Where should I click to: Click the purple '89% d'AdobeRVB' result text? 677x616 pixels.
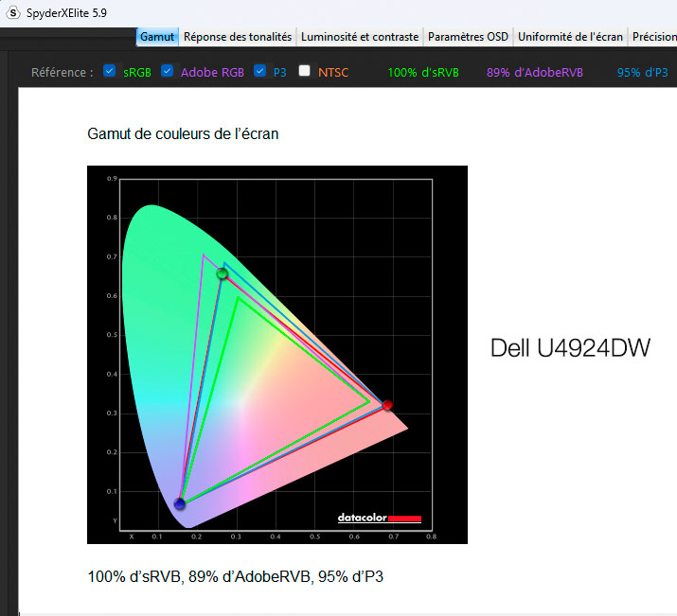tap(535, 73)
